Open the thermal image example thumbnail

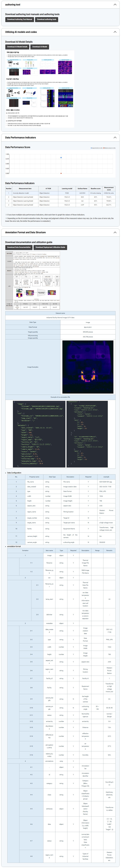(x=88, y=367)
